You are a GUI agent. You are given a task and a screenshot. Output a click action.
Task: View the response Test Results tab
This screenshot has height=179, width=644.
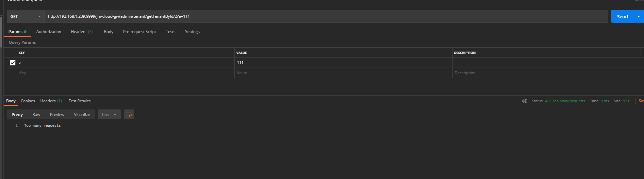79,101
